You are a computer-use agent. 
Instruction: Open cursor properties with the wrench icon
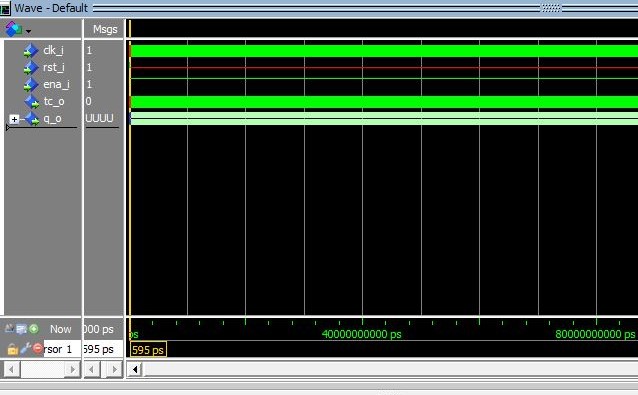[25, 349]
